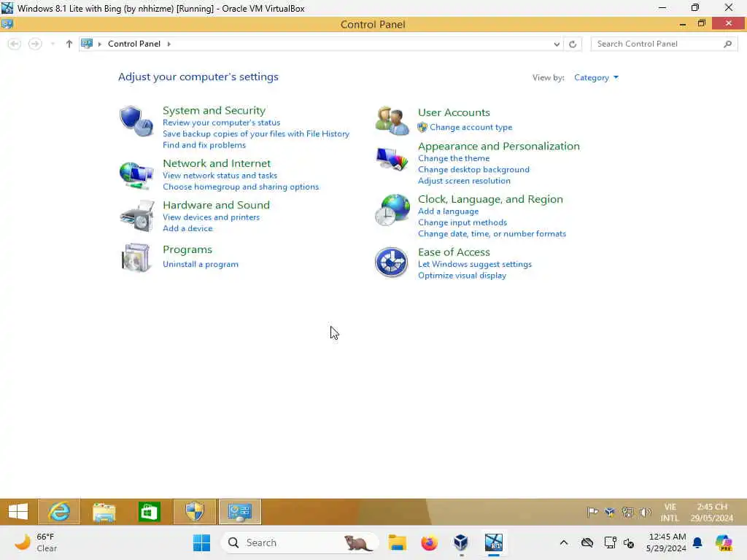747x560 pixels.
Task: Open the volume speaker icon in VM tray
Action: click(645, 512)
